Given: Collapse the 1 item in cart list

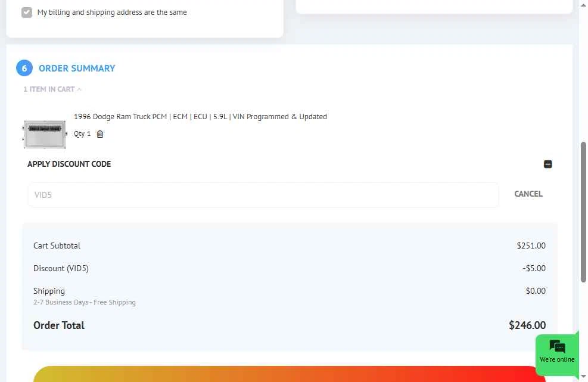Looking at the screenshot, I should point(52,89).
